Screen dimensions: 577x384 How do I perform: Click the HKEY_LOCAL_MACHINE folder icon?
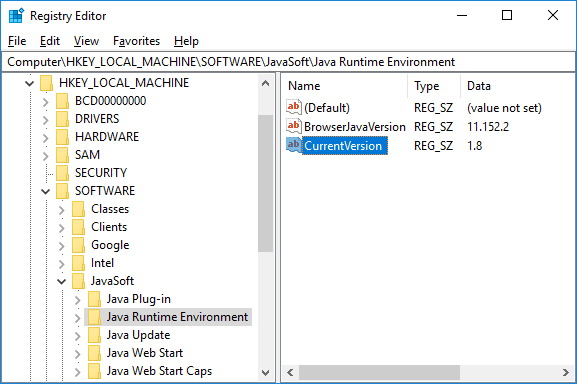[46, 83]
